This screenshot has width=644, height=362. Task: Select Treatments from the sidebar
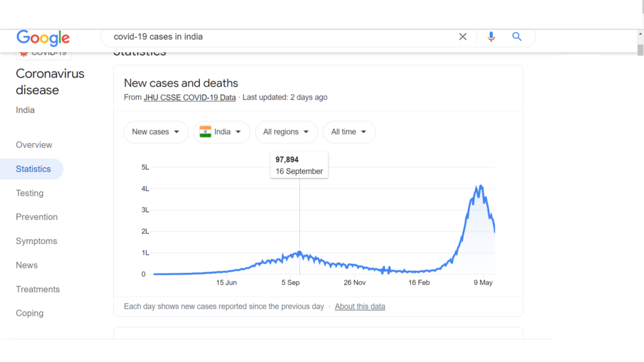coord(38,289)
